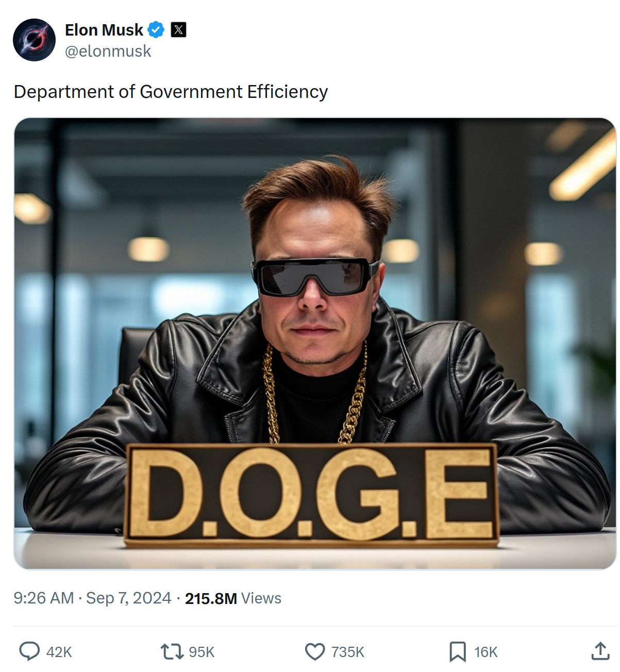Open the attached D.O.G.E image
This screenshot has width=620, height=672.
315,344
